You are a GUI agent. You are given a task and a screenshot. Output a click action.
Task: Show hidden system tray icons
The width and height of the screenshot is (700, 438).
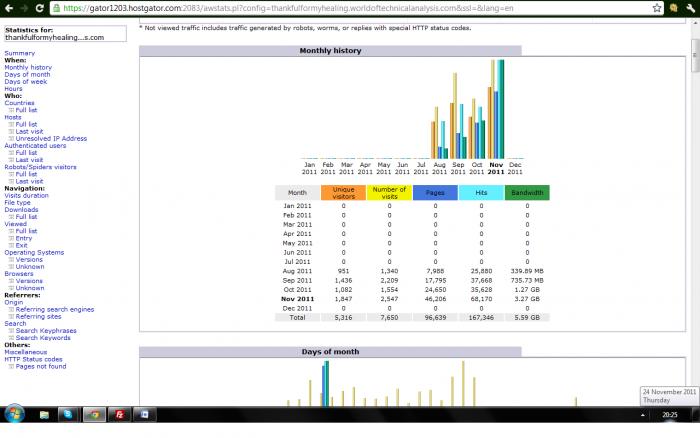click(643, 415)
